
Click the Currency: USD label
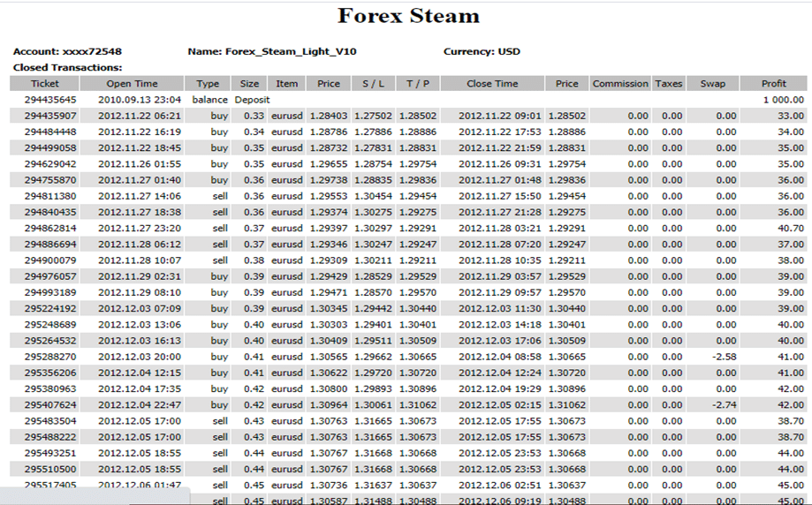coord(482,51)
